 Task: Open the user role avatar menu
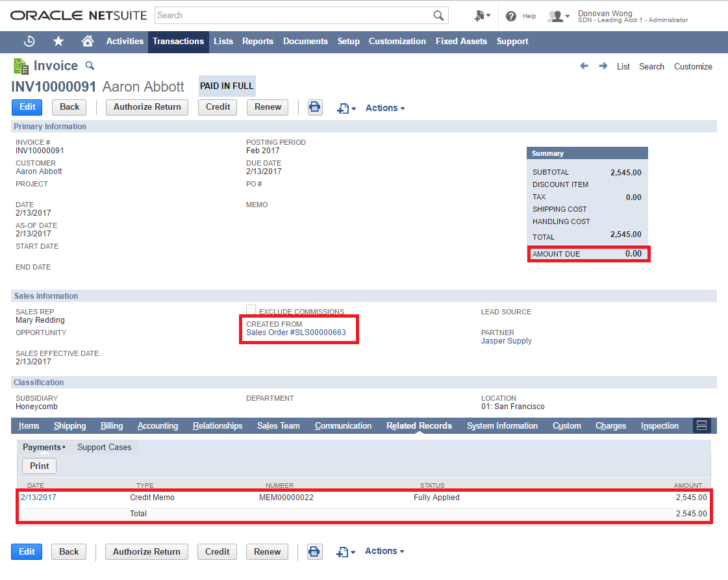[558, 16]
